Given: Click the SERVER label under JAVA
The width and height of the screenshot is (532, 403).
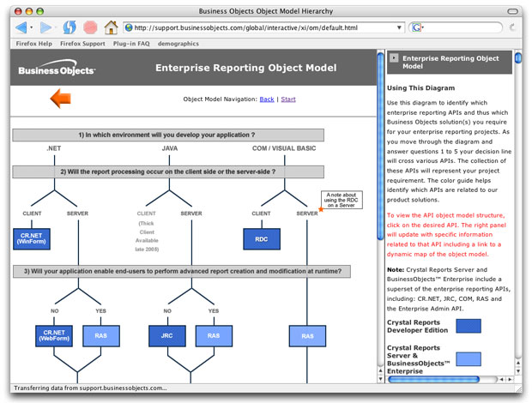Looking at the screenshot, I should 191,214.
